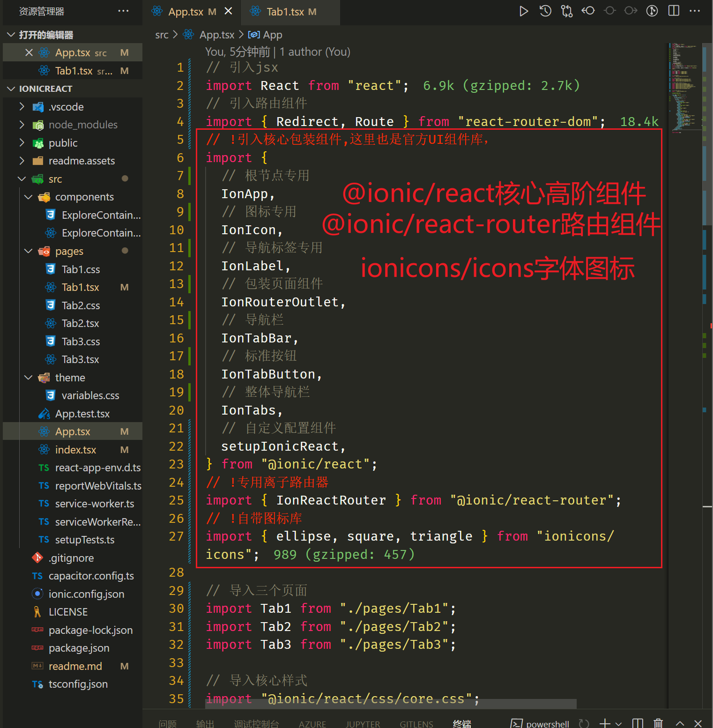
Task: Open Explorer views and more actions menu
Action: [123, 11]
